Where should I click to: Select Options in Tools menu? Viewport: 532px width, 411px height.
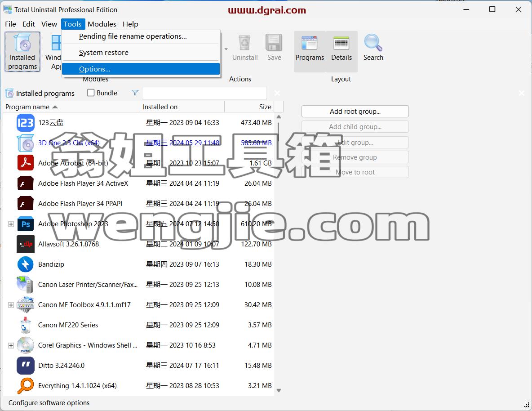(141, 69)
